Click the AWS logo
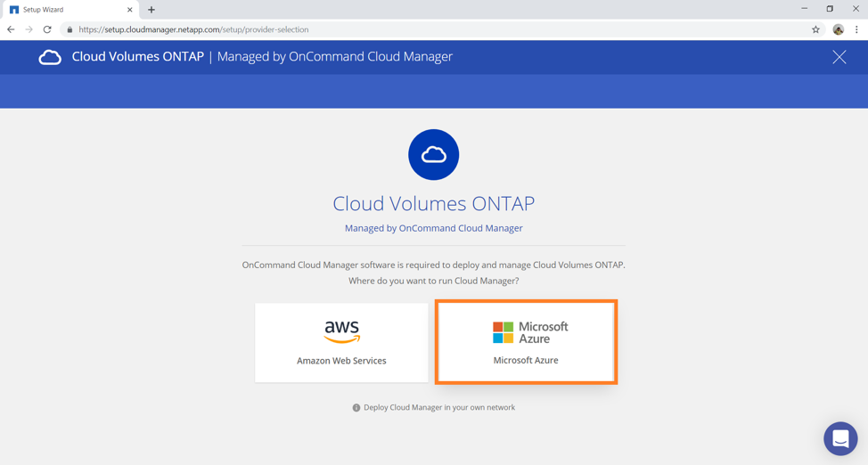This screenshot has width=868, height=465. coord(341,331)
